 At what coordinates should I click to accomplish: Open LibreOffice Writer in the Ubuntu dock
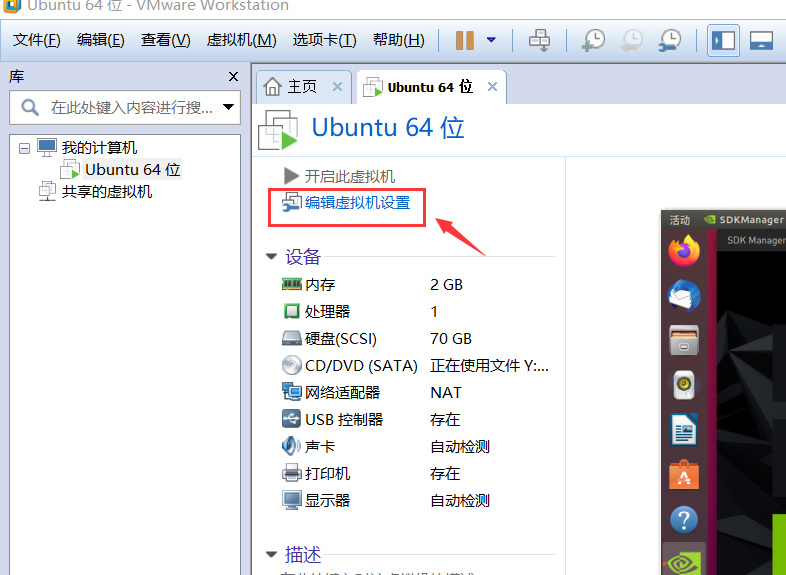click(684, 430)
